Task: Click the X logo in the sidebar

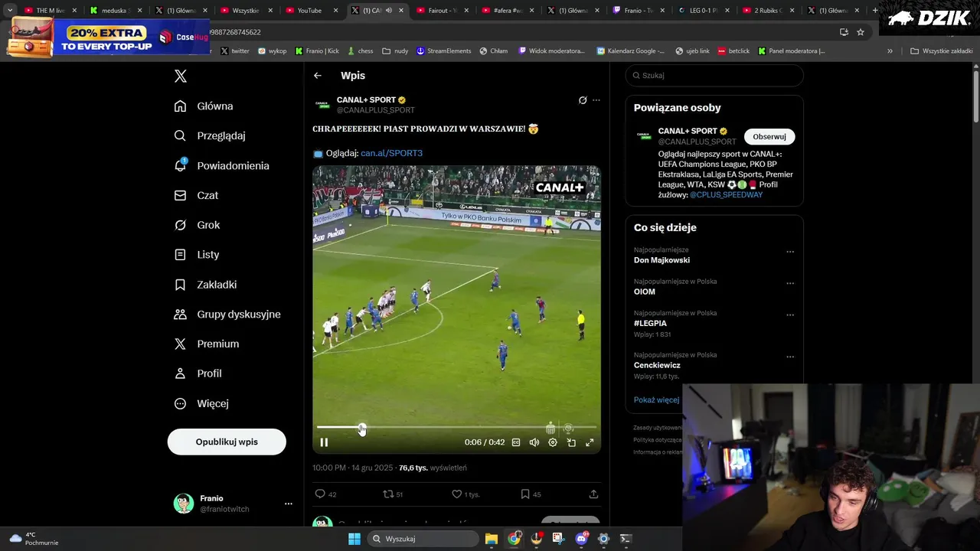Action: coord(181,76)
